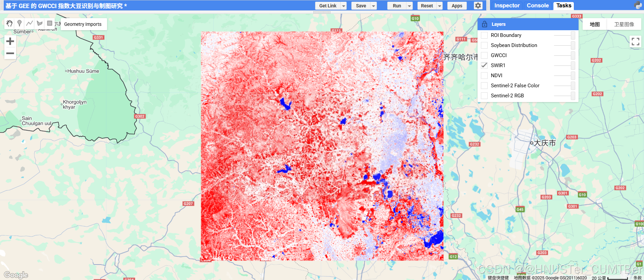Expand the Reset dropdown arrow

point(440,6)
